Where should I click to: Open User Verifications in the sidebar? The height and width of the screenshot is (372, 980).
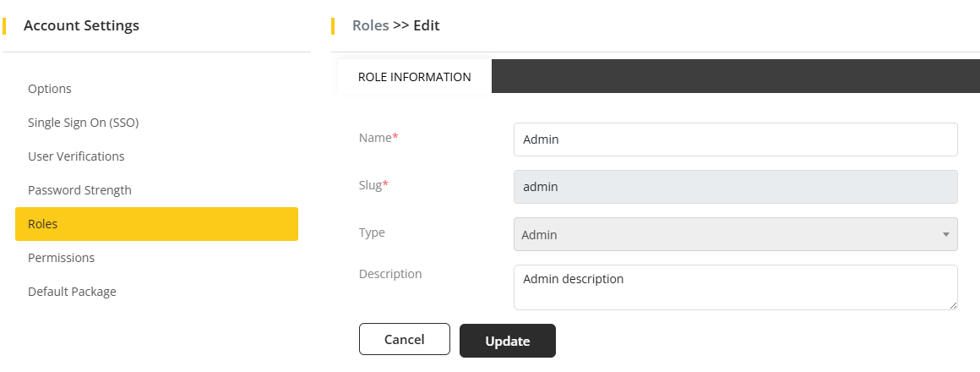[76, 156]
